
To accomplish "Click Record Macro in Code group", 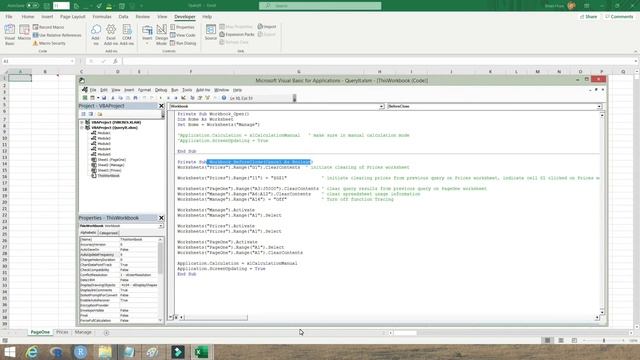I will (x=49, y=27).
